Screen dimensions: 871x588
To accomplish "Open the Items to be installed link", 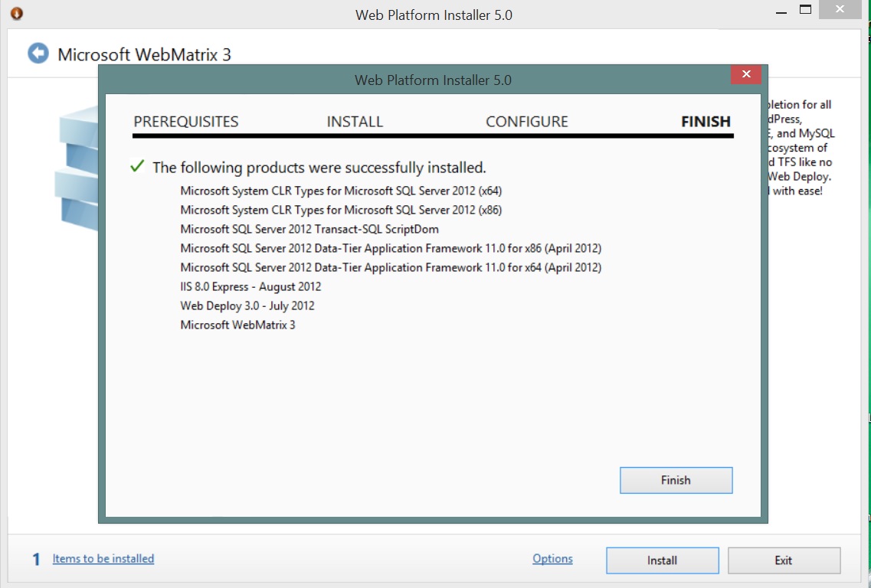I will click(x=103, y=559).
